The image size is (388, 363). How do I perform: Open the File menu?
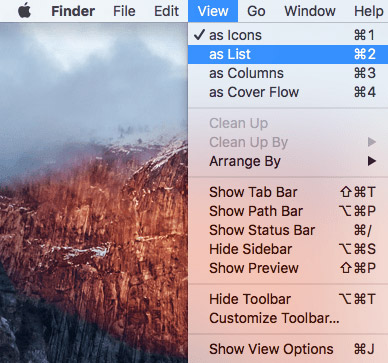[124, 11]
